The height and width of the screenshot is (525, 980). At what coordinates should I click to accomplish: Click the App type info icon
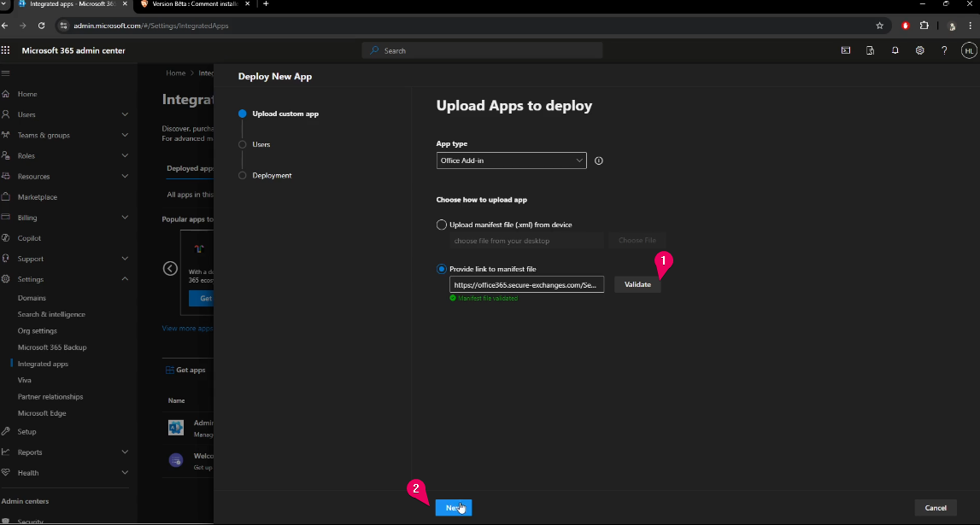click(599, 160)
